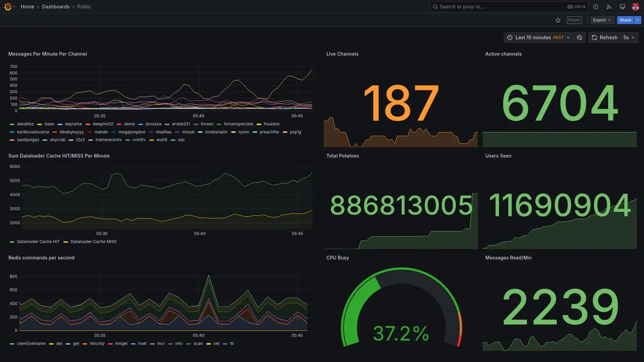Go to Home breadcrumb
644x362 pixels.
click(27, 7)
